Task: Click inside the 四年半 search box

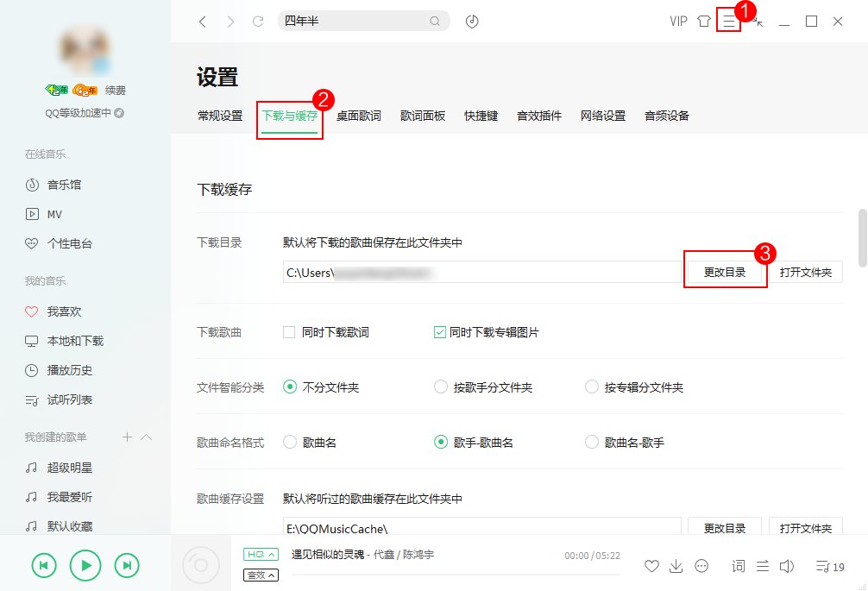Action: [x=354, y=20]
